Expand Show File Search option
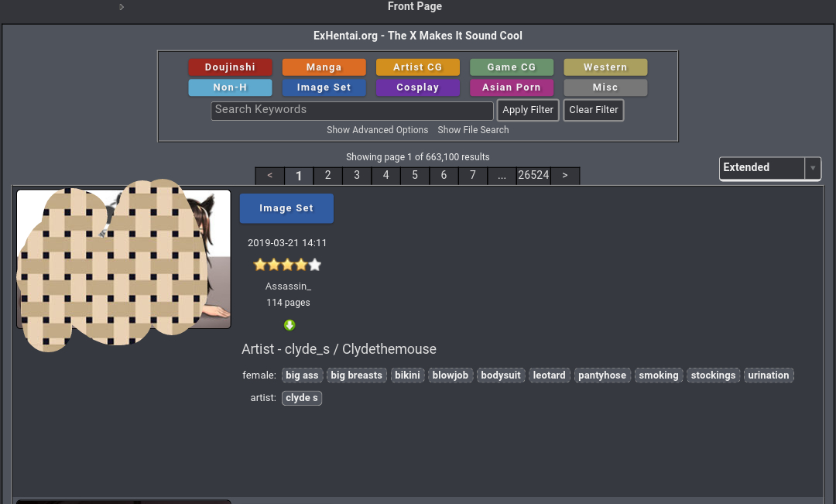 [473, 129]
